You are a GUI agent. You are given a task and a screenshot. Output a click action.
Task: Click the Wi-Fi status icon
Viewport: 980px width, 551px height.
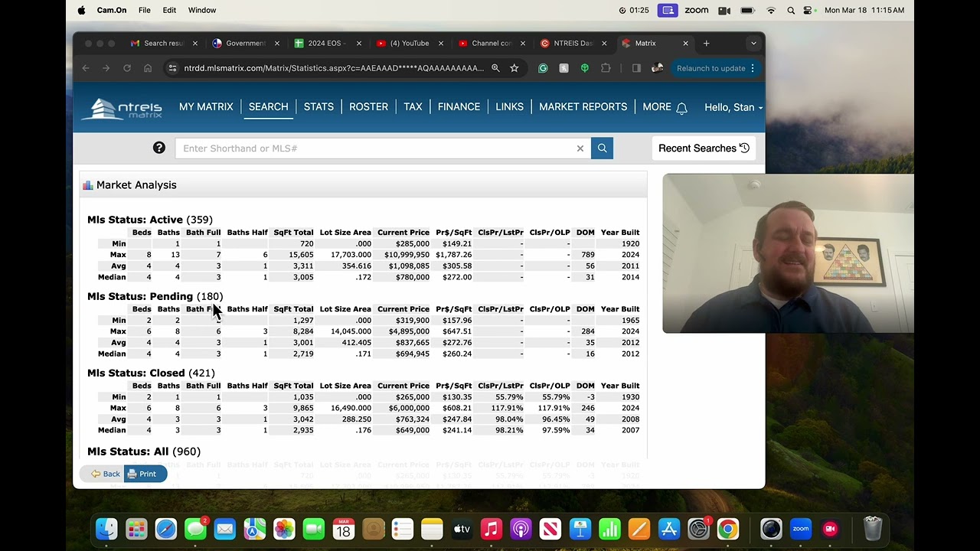771,10
